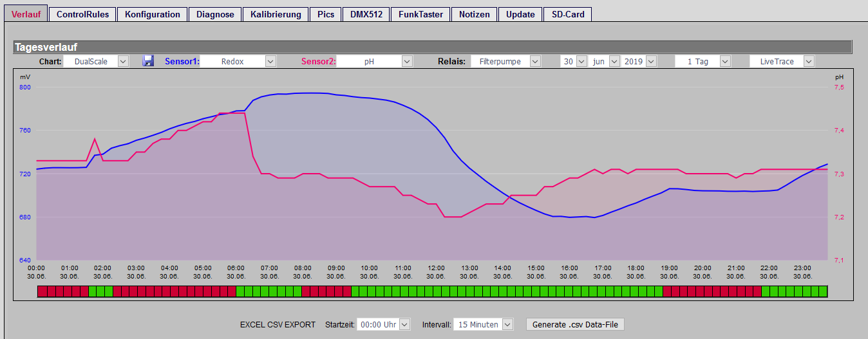Expand the Relais Filterpumpe dropdown
This screenshot has height=339, width=868.
505,61
